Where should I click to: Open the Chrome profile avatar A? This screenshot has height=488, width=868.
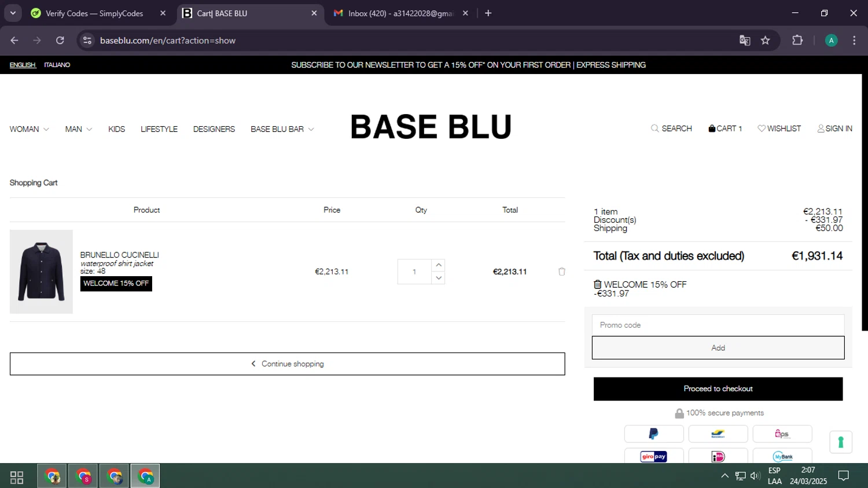coord(831,41)
